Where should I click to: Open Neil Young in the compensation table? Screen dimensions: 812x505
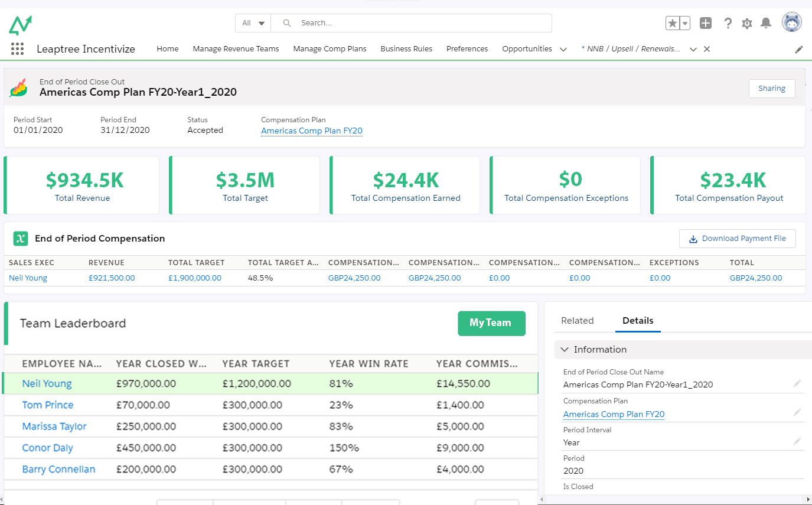click(x=28, y=278)
